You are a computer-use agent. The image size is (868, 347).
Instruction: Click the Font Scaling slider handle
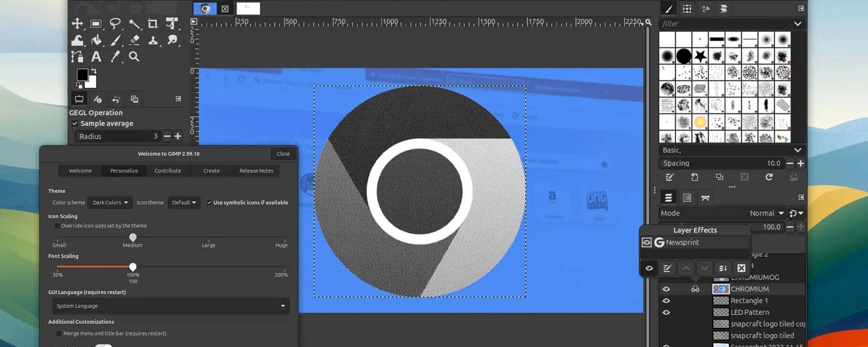[133, 267]
